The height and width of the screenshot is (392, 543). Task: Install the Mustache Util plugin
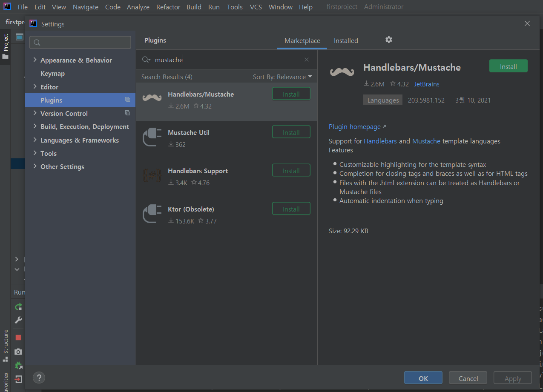pos(291,132)
